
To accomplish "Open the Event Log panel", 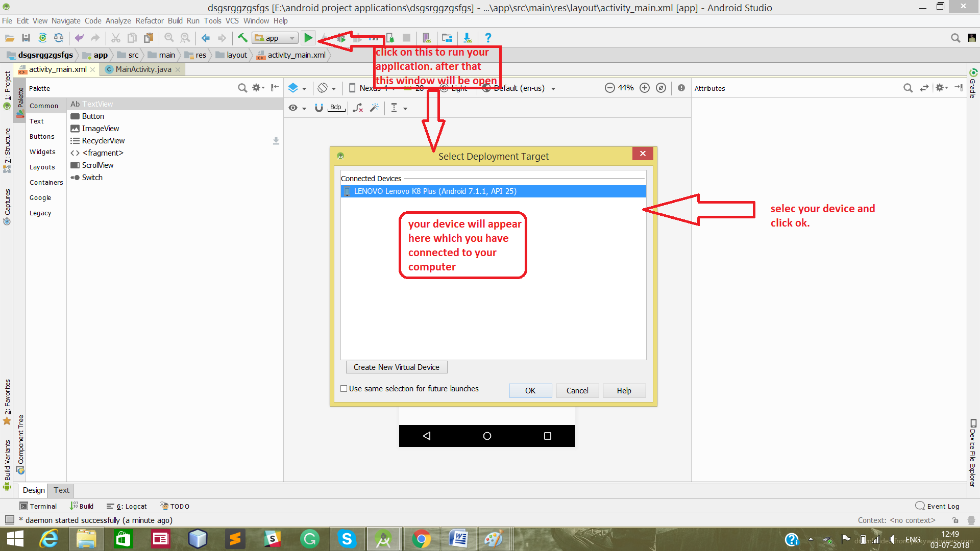I will 938,506.
